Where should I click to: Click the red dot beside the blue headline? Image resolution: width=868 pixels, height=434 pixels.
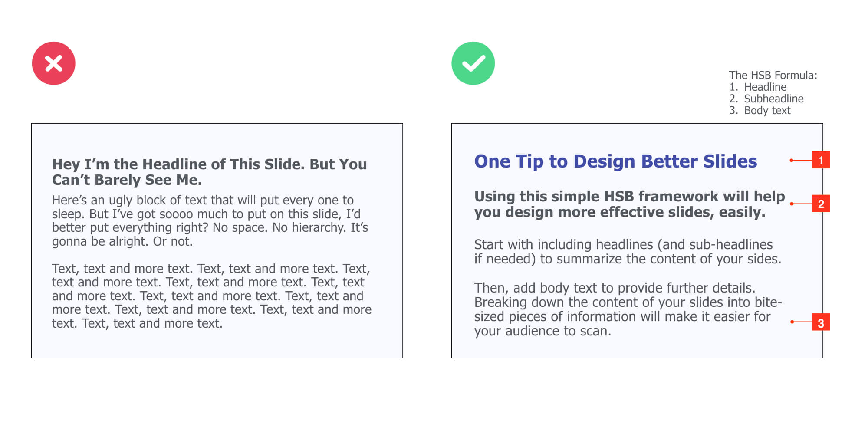792,160
